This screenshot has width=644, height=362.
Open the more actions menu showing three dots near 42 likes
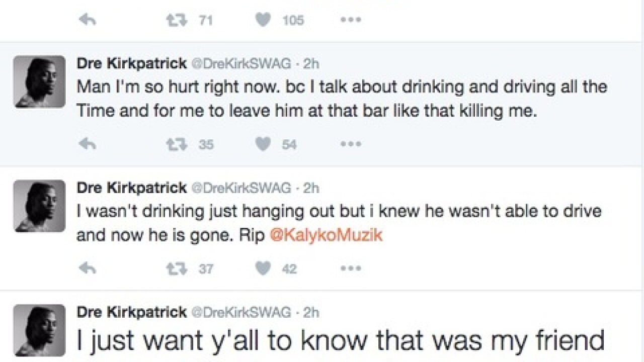[351, 268]
